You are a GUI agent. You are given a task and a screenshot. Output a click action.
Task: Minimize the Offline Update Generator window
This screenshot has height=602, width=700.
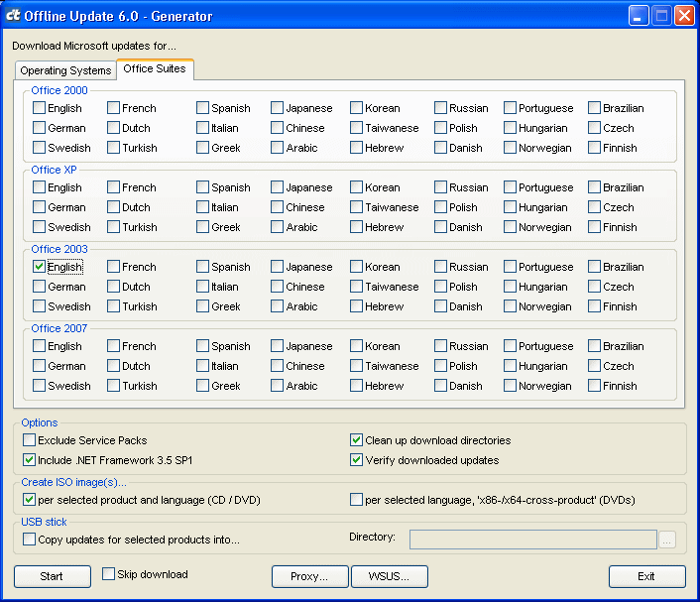point(639,16)
